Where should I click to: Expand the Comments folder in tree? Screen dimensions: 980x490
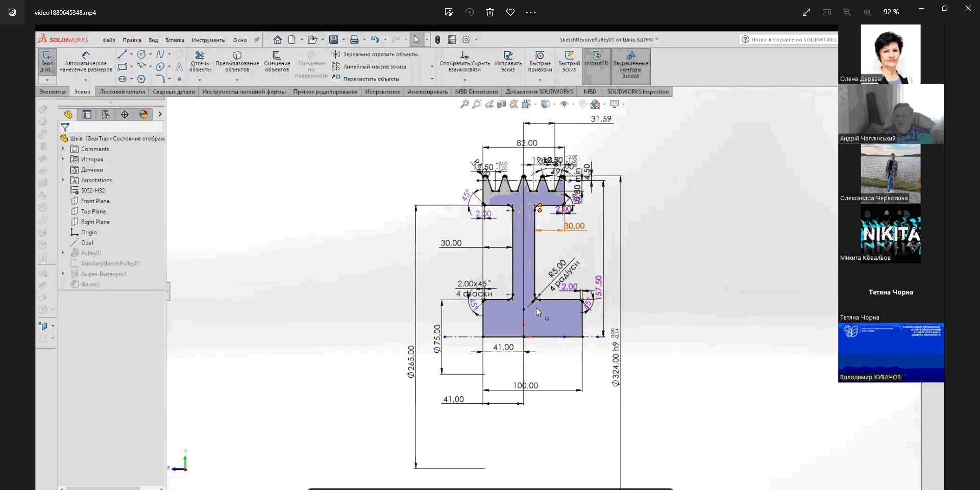coord(63,149)
